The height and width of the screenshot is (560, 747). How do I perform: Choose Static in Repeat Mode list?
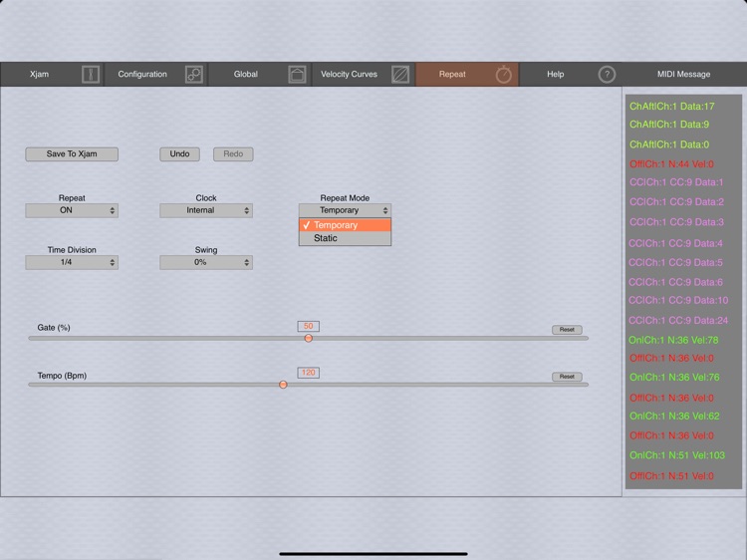345,238
